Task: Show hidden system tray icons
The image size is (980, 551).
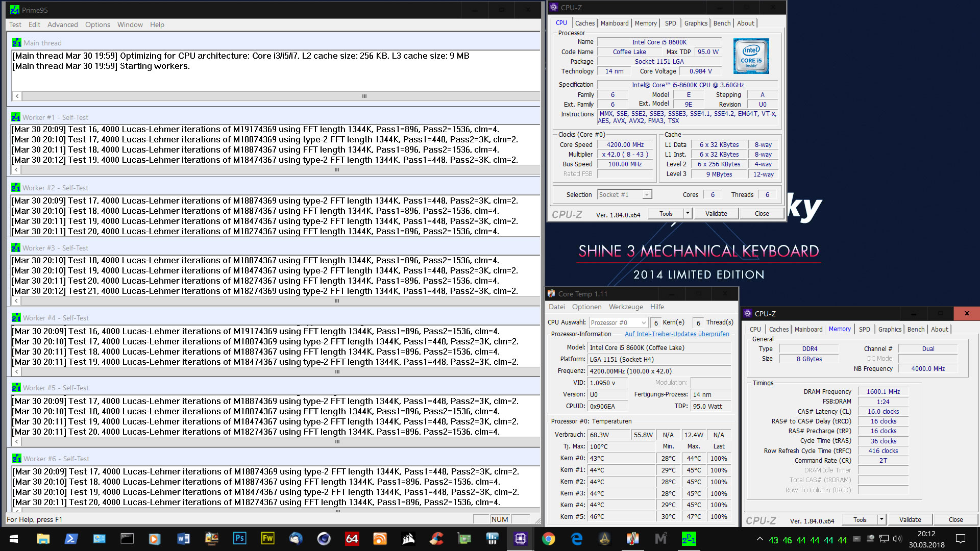Action: [759, 539]
